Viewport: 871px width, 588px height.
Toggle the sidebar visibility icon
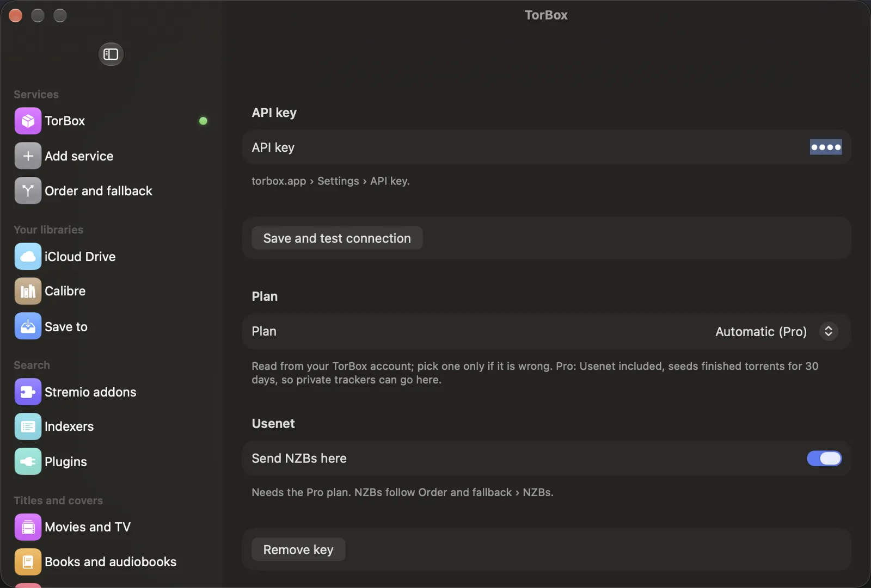(111, 54)
